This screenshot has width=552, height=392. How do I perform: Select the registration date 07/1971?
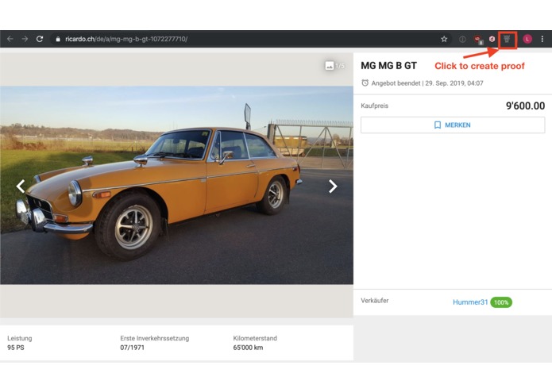pyautogui.click(x=133, y=348)
